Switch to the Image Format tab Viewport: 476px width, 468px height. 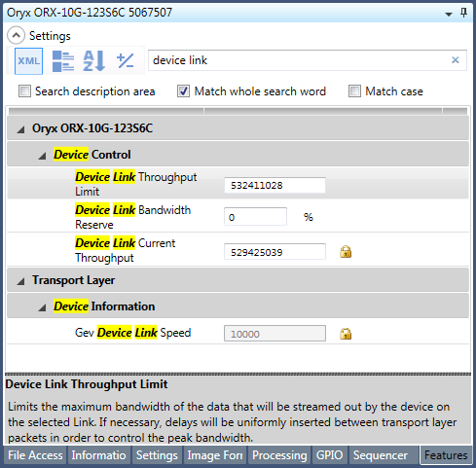[215, 455]
